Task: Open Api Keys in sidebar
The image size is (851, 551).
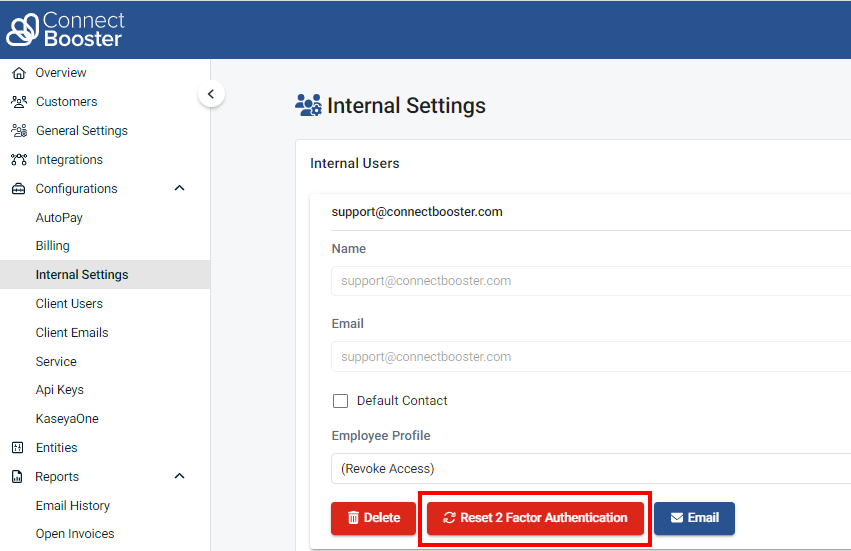Action: [60, 390]
